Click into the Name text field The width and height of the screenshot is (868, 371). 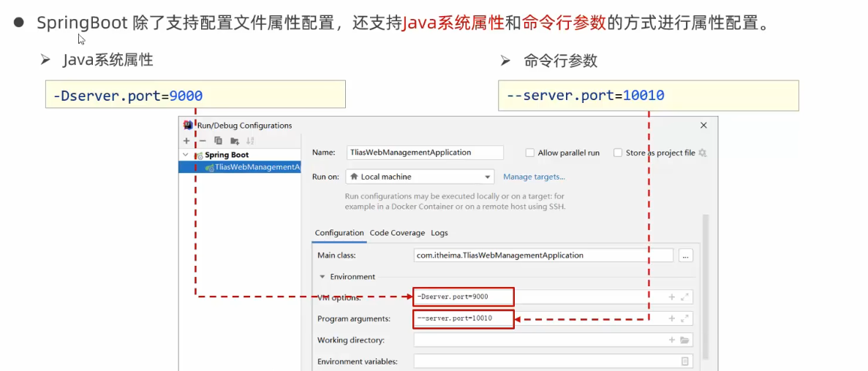(424, 153)
